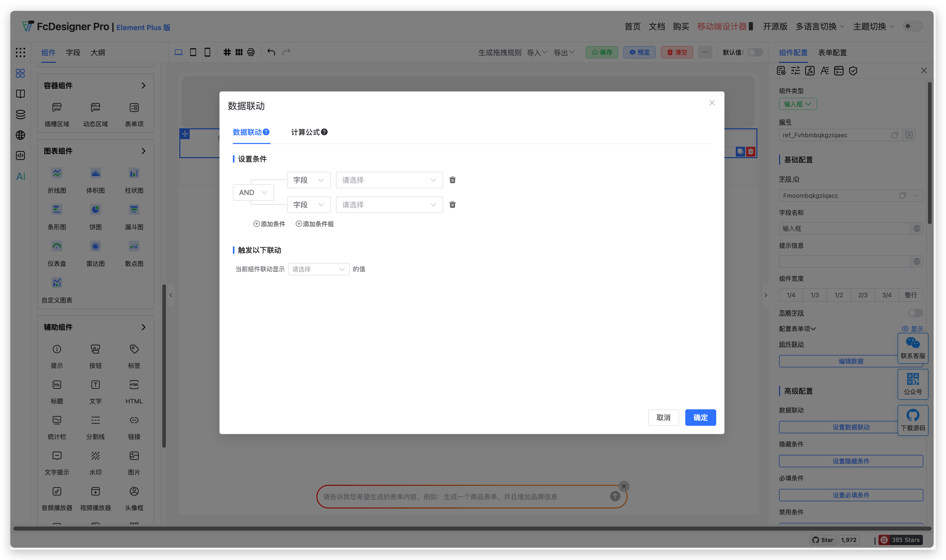946x560 pixels.
Task: Expand the 容器组件 section chevron
Action: 143,86
